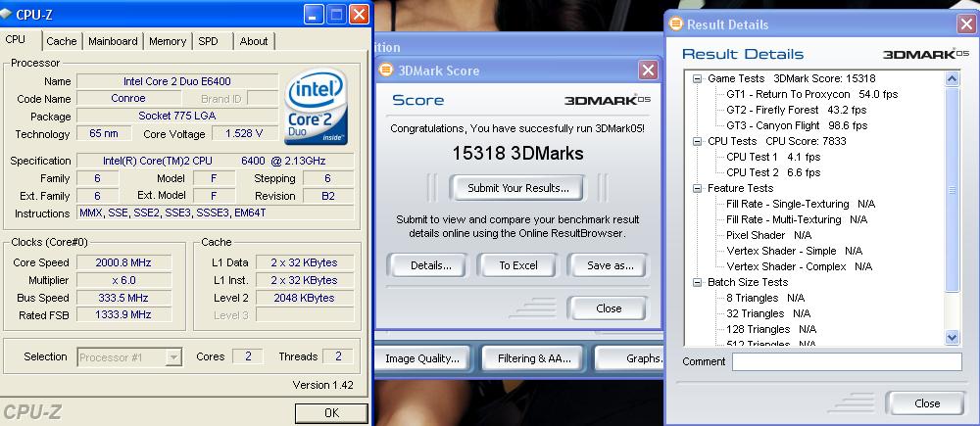Collapse the Feature Tests tree node
Image resolution: width=980 pixels, height=426 pixels.
coord(697,188)
